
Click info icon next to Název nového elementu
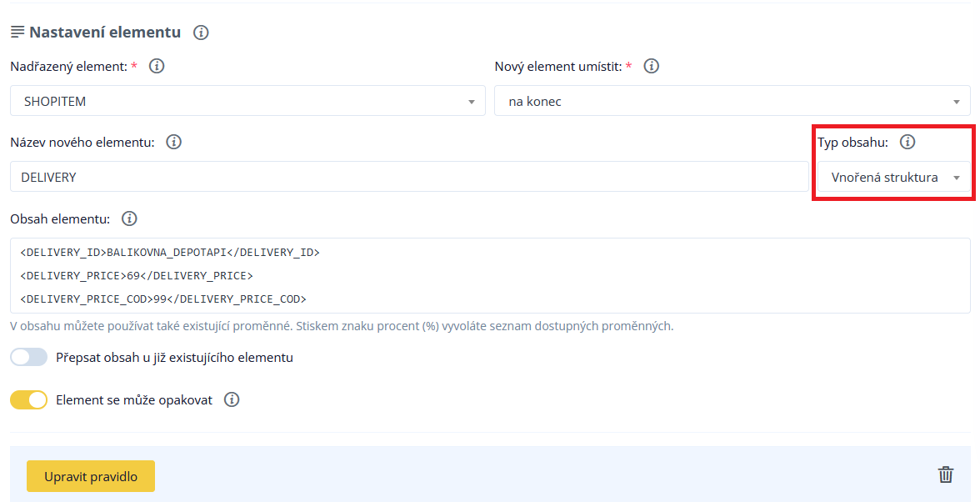tap(173, 142)
